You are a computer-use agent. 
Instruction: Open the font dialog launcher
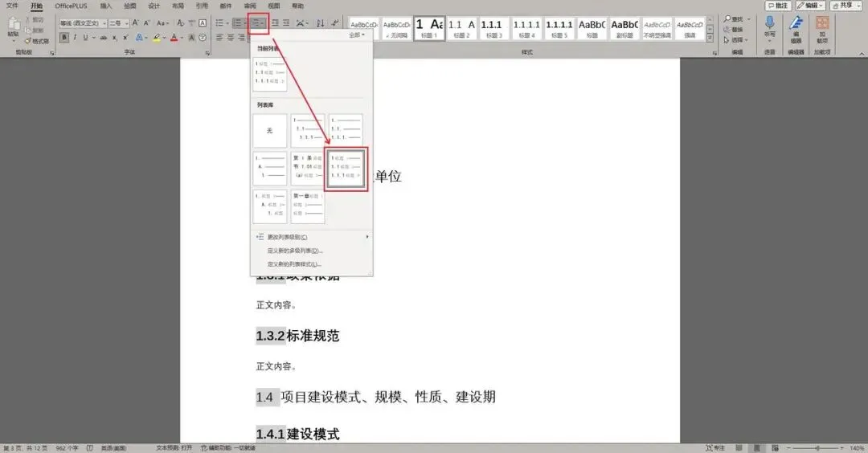click(207, 53)
